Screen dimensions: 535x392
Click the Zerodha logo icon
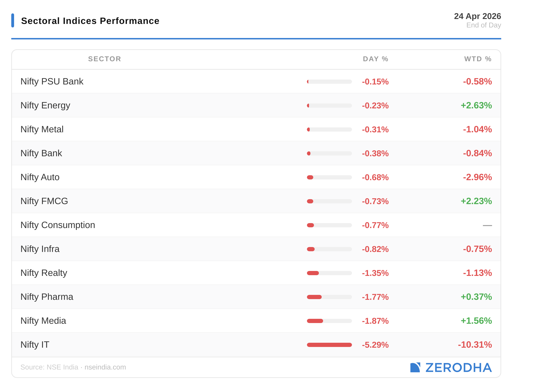(415, 367)
